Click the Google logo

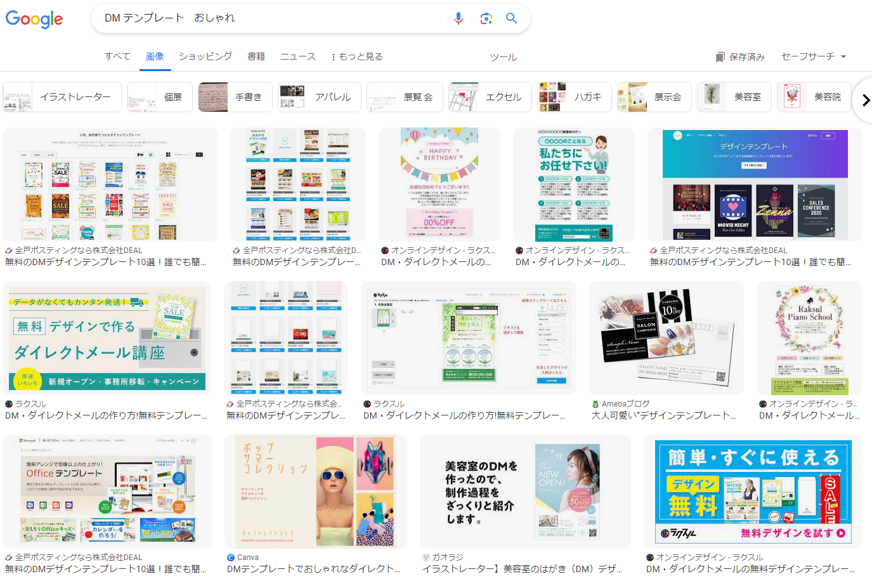[34, 19]
